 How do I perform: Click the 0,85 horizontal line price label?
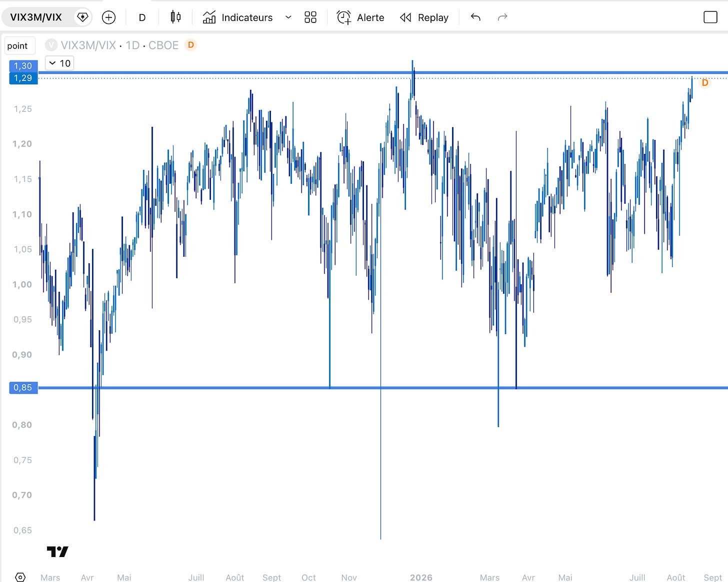[x=23, y=388]
